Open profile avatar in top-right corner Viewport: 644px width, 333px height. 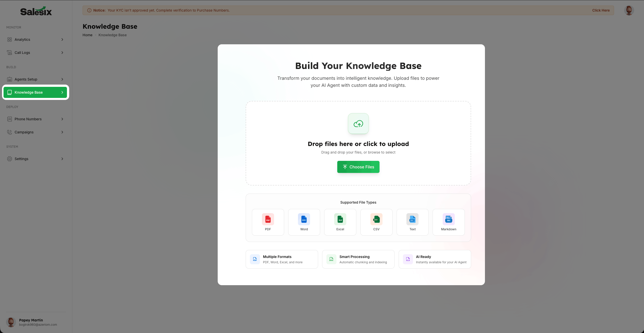click(x=629, y=10)
